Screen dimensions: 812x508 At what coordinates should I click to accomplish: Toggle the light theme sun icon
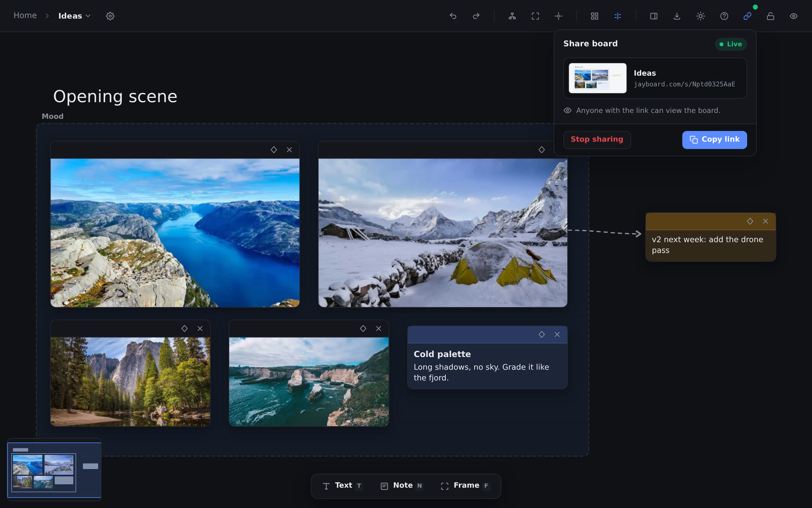700,16
